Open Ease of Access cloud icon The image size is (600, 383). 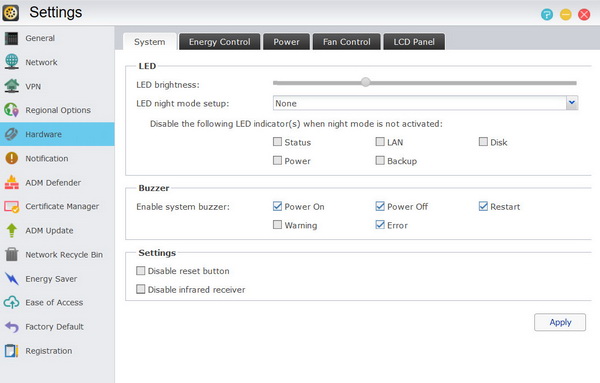click(x=11, y=302)
